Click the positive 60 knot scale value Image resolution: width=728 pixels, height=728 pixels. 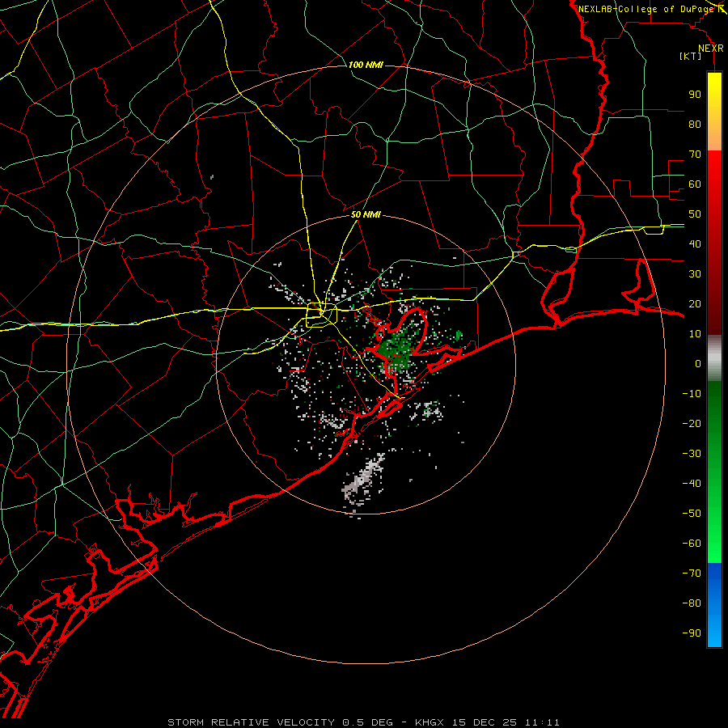point(695,184)
